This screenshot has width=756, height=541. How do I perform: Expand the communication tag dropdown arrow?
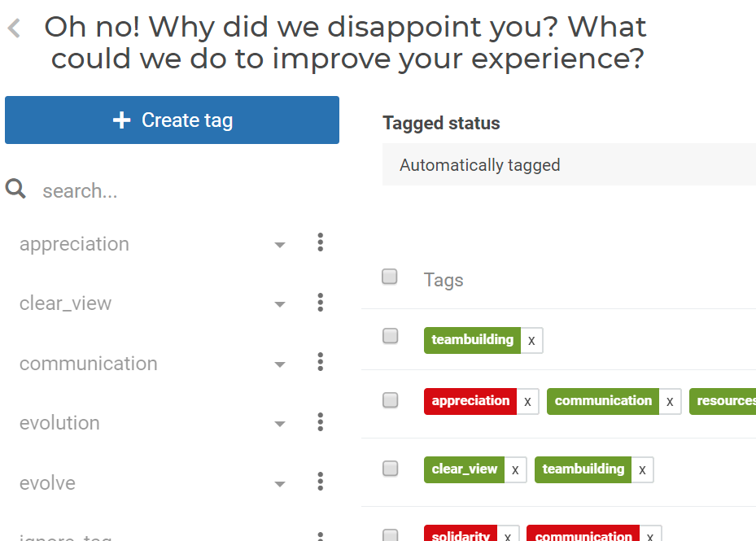[x=280, y=364]
